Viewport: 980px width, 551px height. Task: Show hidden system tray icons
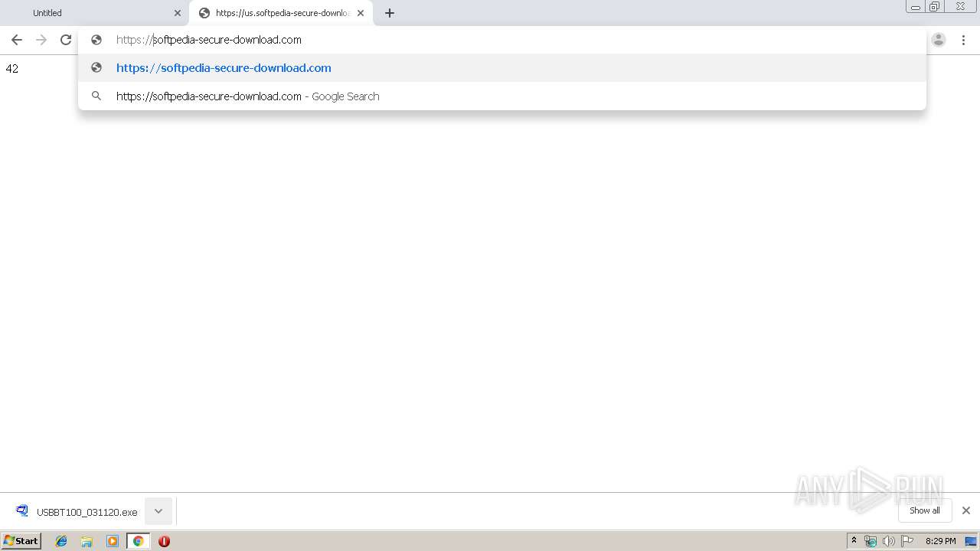[x=854, y=541]
